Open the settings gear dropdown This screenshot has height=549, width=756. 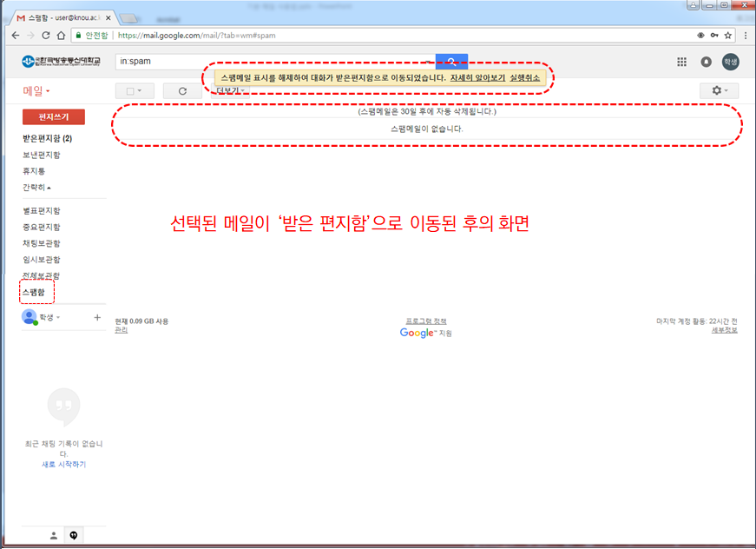pyautogui.click(x=719, y=90)
